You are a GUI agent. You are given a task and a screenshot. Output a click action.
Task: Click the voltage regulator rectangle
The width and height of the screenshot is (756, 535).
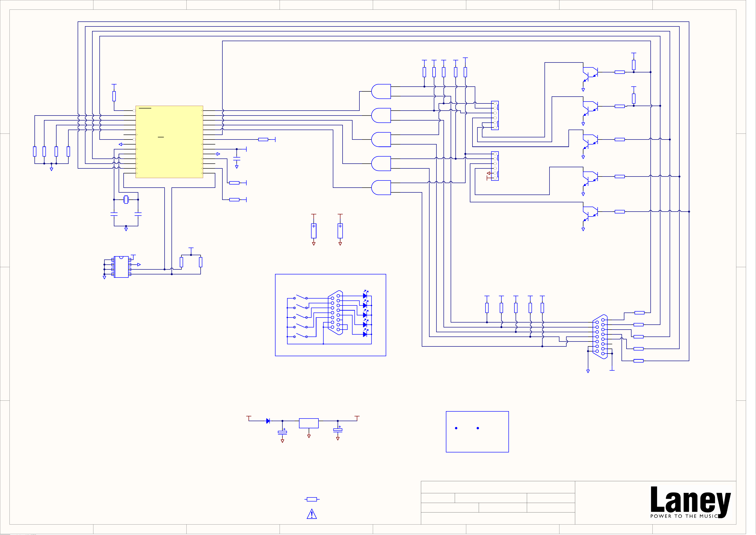(x=309, y=423)
